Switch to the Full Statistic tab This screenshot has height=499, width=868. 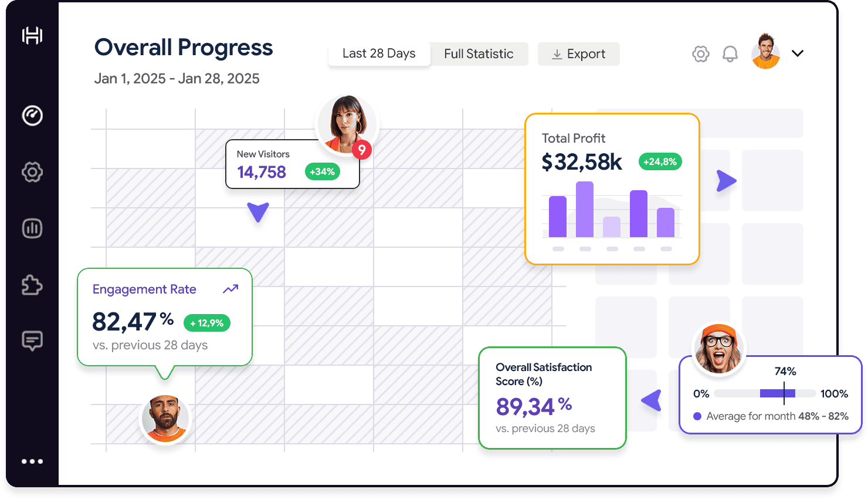point(479,54)
